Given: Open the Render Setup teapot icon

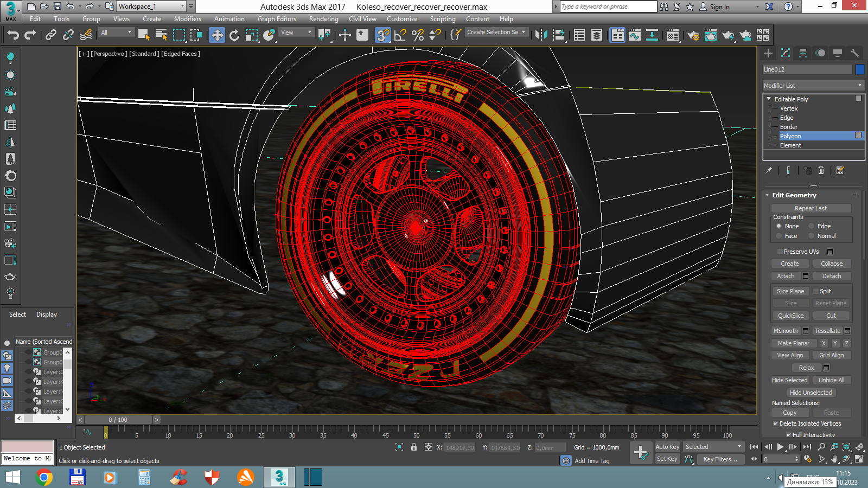Looking at the screenshot, I should click(693, 35).
